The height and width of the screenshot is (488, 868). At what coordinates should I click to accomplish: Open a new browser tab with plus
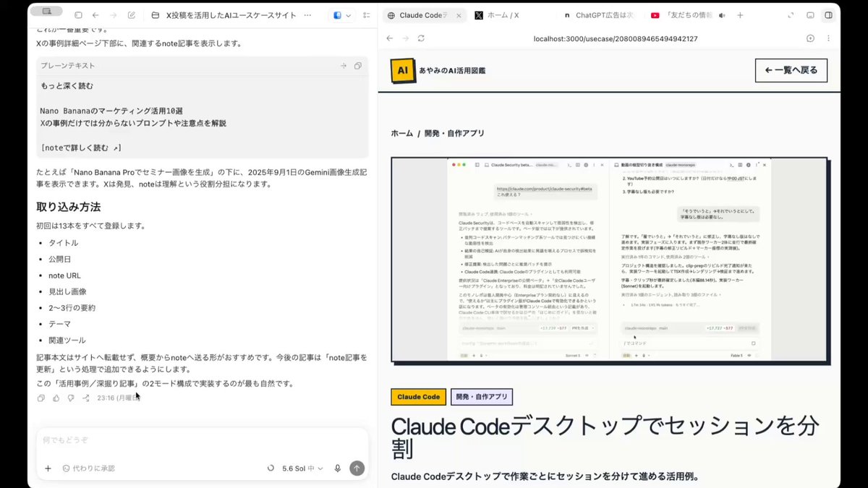[740, 15]
